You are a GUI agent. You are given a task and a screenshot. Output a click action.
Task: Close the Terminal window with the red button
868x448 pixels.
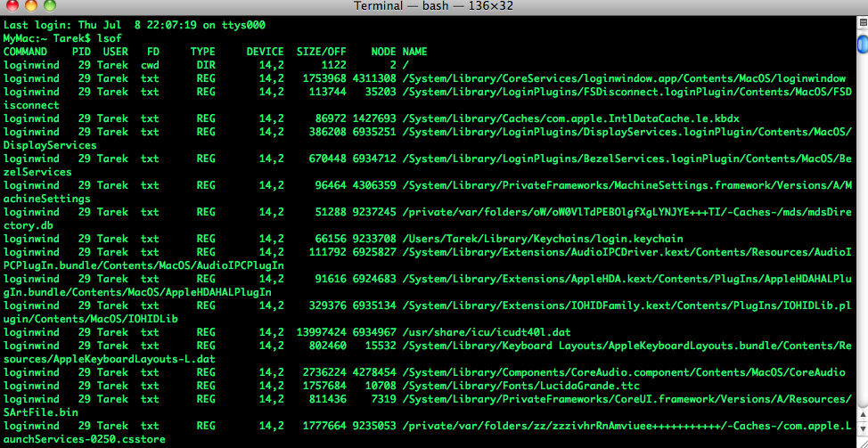pos(14,6)
